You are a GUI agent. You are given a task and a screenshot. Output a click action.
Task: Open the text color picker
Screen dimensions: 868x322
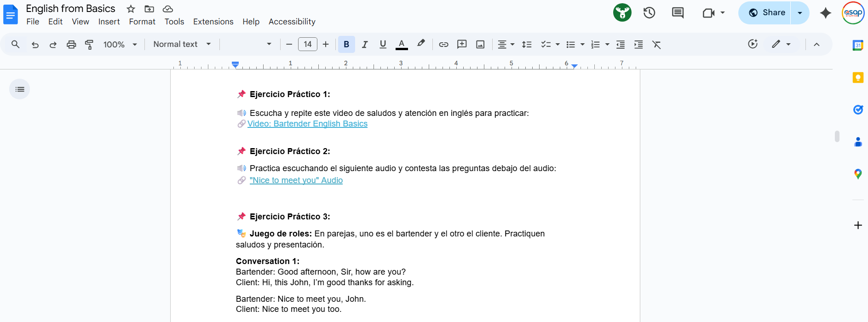402,45
